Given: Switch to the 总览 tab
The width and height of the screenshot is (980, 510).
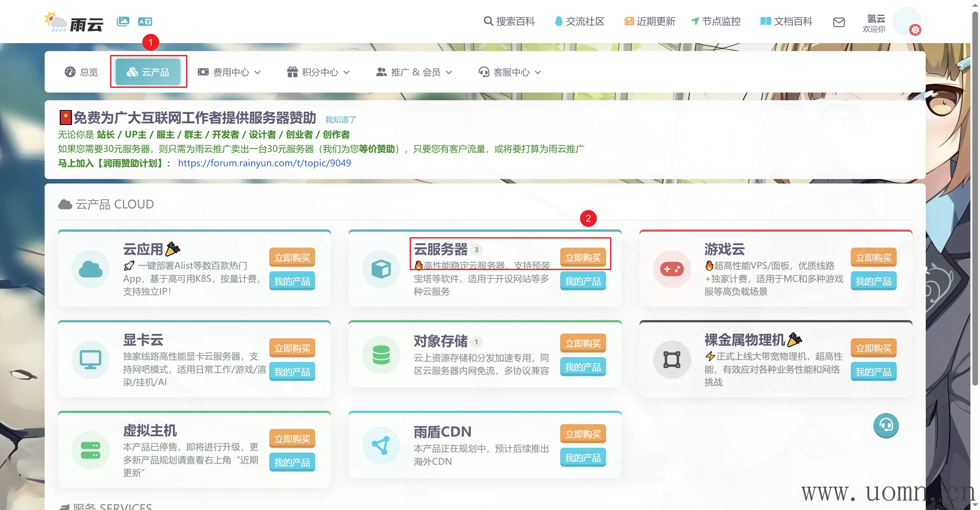Looking at the screenshot, I should coord(81,72).
